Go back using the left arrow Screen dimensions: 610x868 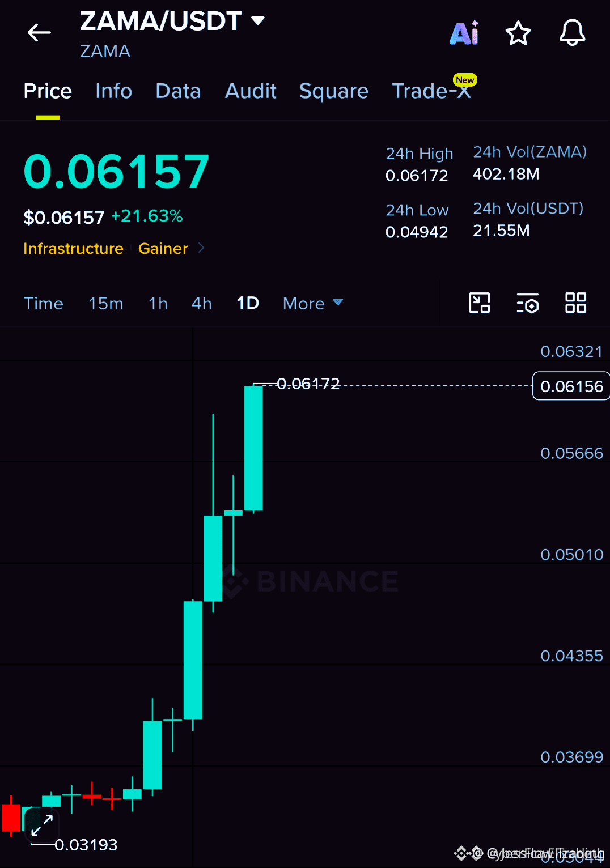tap(39, 33)
